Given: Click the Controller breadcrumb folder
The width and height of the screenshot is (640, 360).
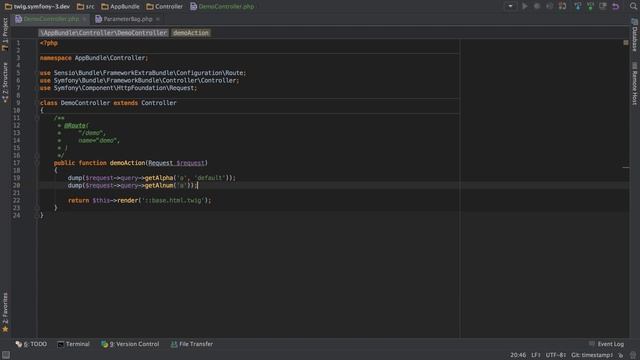Looking at the screenshot, I should tap(164, 7).
